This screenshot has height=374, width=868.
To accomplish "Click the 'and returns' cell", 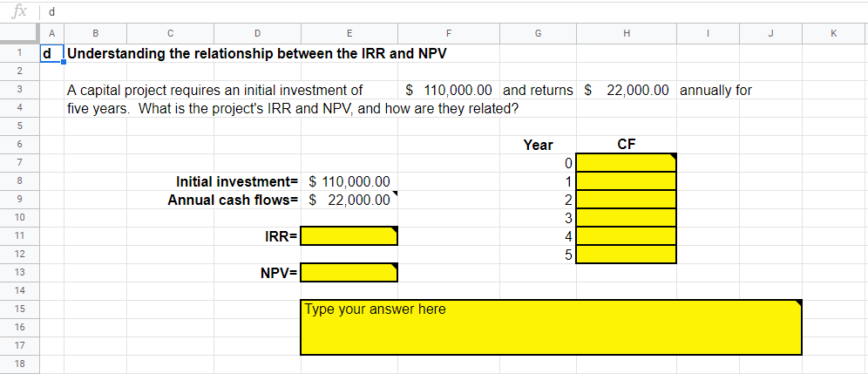I will point(538,90).
